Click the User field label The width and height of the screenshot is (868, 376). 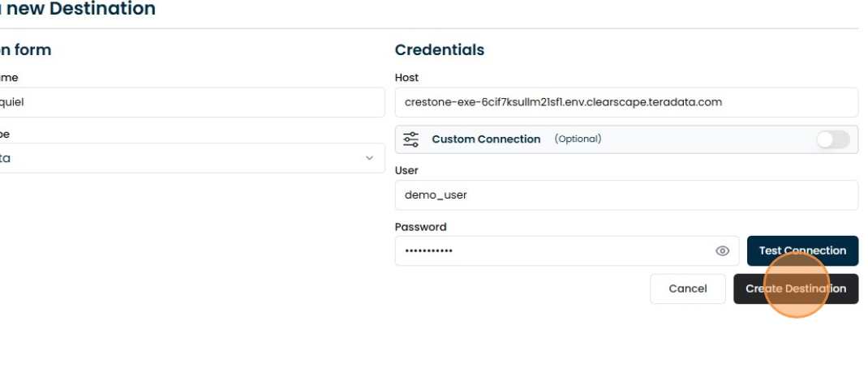pyautogui.click(x=406, y=171)
